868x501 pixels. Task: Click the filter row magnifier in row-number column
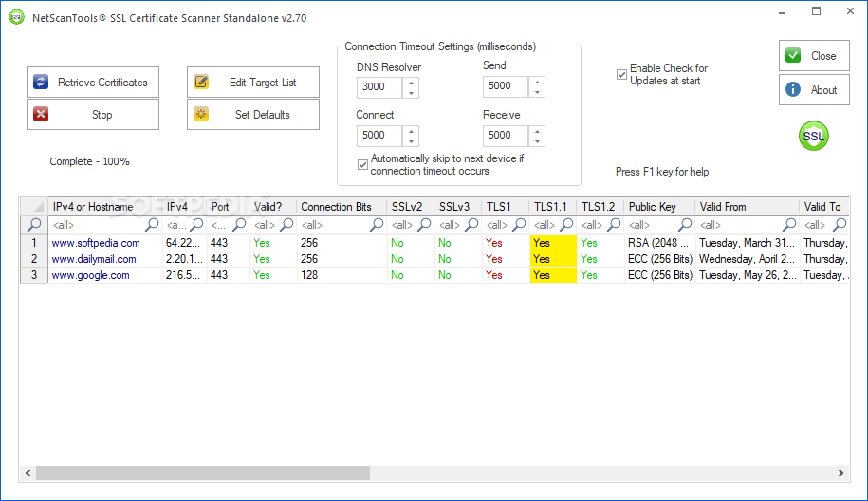[34, 225]
